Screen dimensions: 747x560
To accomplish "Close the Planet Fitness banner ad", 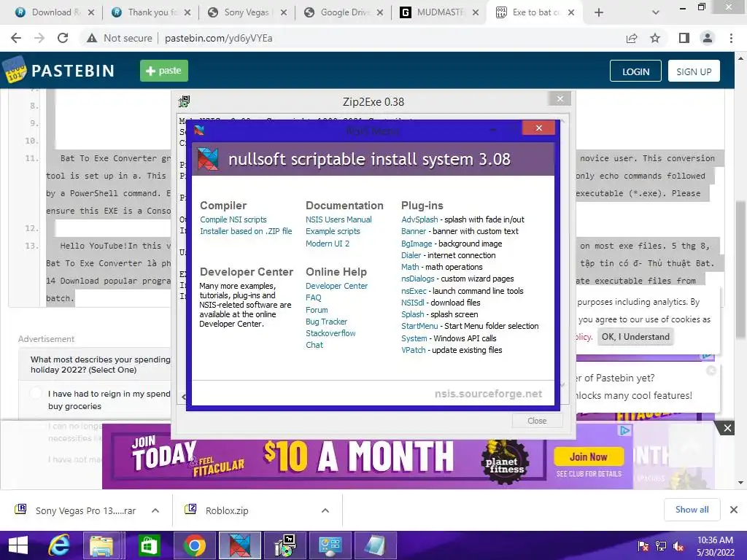I will pyautogui.click(x=727, y=428).
